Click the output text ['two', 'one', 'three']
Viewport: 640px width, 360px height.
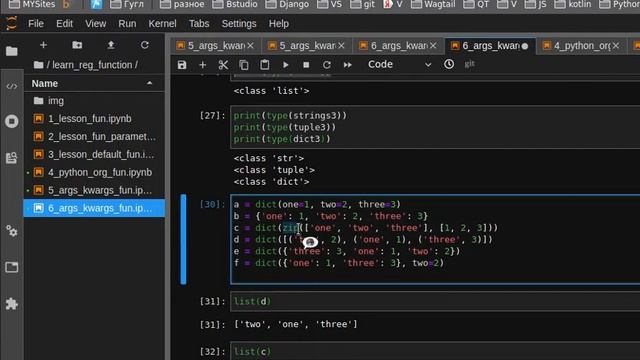click(x=296, y=324)
